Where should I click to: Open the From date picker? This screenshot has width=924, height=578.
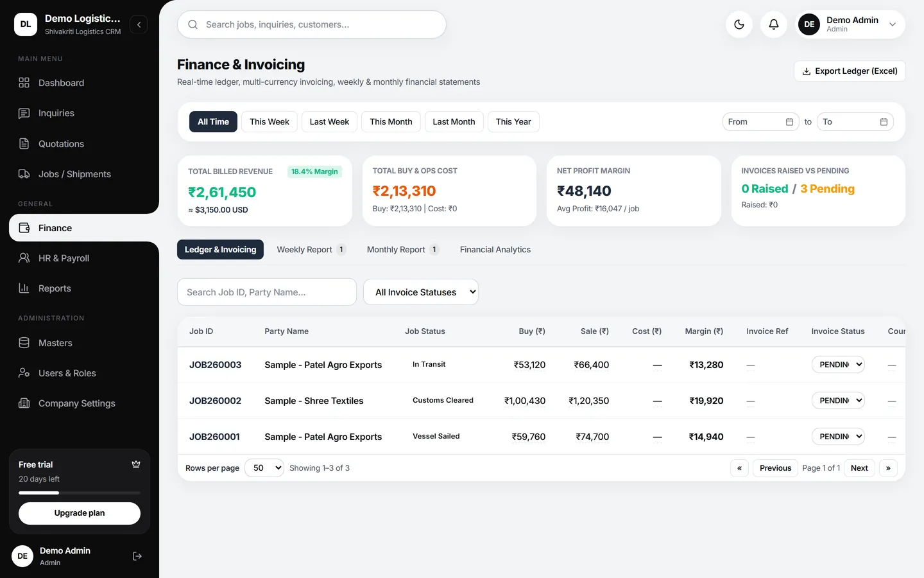pos(761,122)
